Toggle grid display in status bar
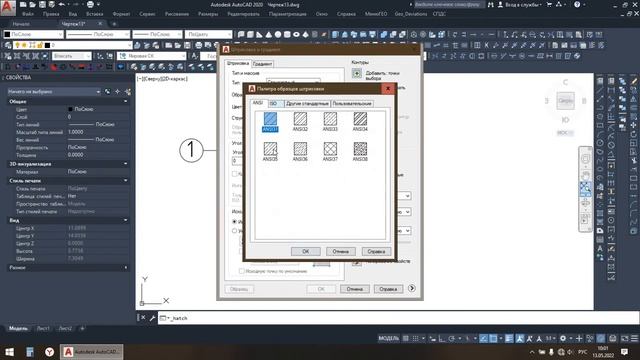The image size is (640, 360). (405, 338)
